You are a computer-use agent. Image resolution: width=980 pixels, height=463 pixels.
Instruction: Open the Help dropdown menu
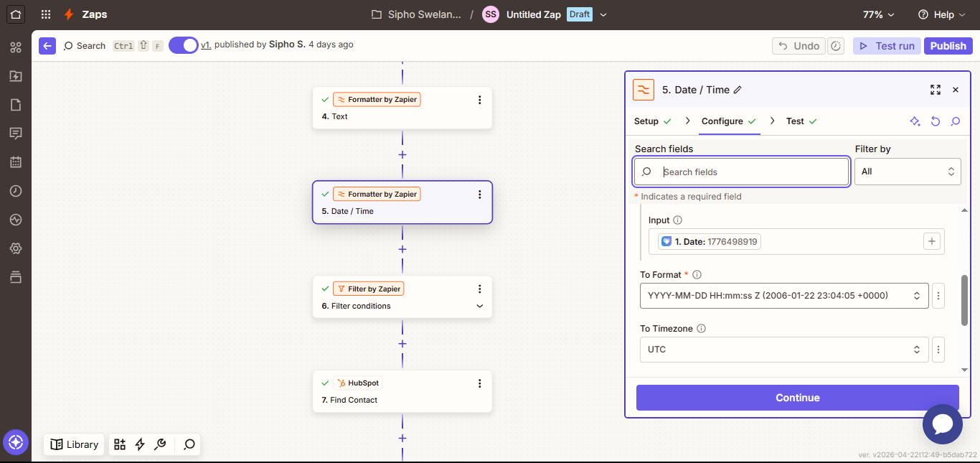pyautogui.click(x=941, y=14)
